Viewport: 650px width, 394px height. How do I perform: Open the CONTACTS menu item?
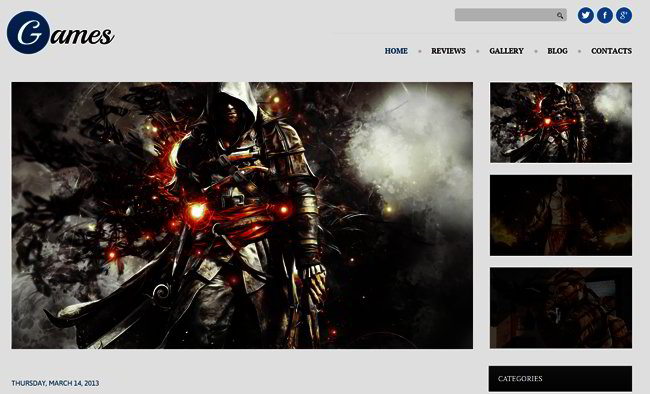tap(611, 51)
